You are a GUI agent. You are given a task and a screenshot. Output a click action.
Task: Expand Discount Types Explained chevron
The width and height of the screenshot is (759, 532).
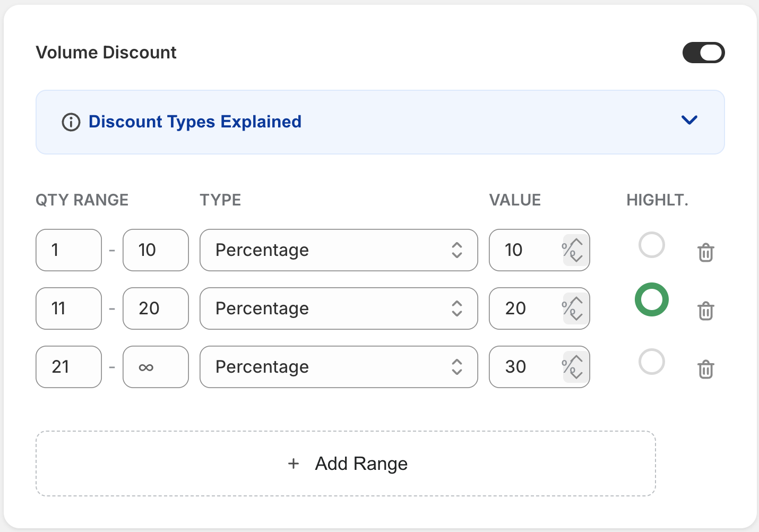point(689,121)
